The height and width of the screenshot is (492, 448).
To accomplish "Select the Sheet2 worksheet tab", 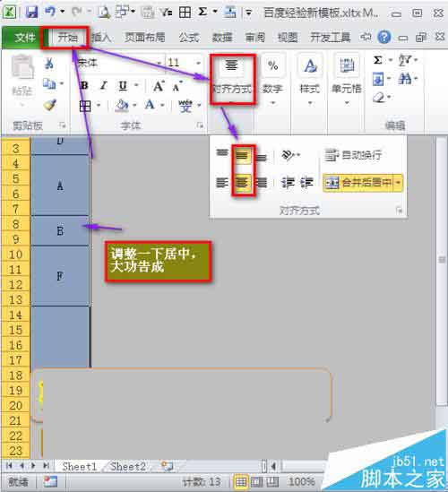I will click(128, 467).
